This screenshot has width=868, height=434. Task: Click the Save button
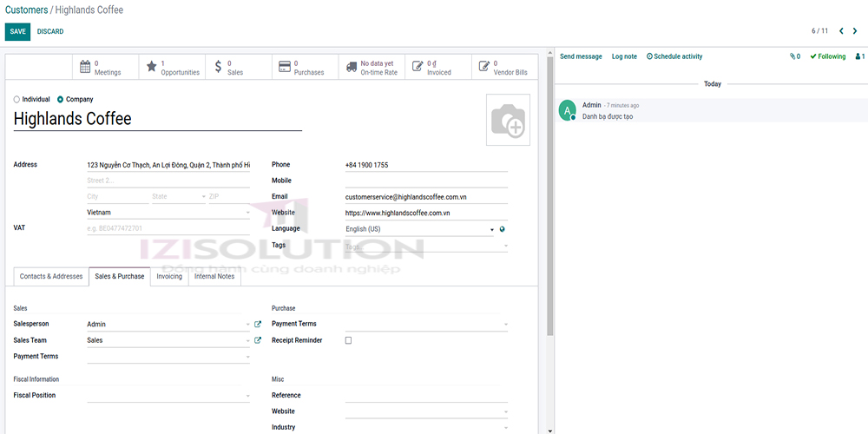point(17,31)
